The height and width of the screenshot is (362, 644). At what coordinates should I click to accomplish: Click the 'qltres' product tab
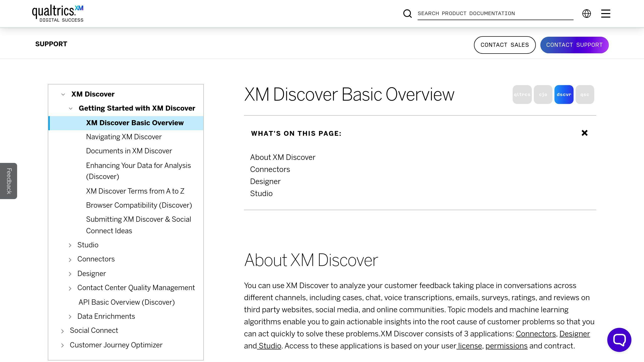coord(522,94)
